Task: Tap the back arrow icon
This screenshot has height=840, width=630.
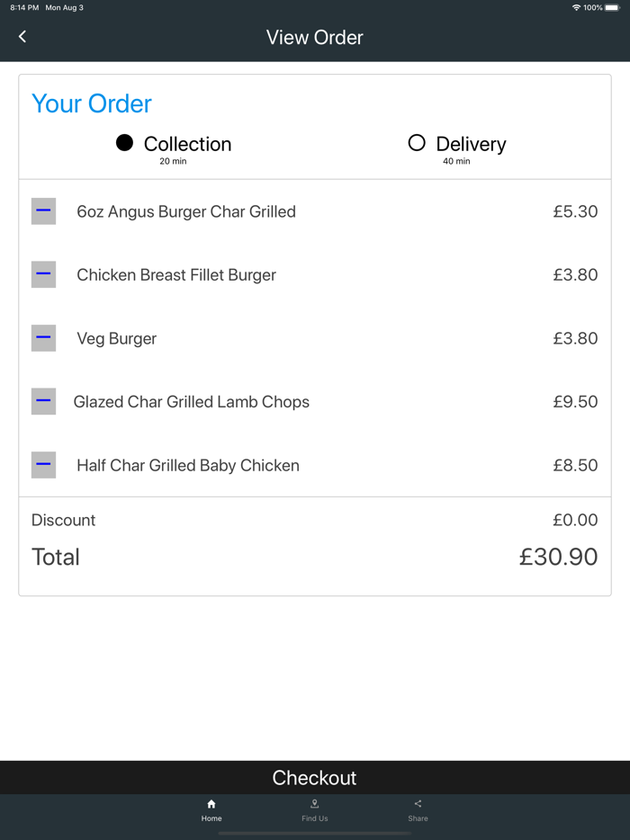Action: point(22,37)
